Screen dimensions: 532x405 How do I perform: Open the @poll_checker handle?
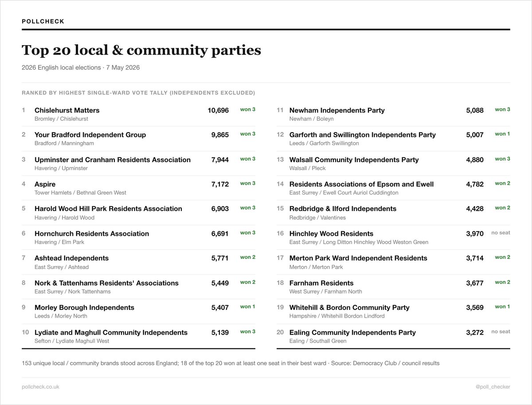point(493,387)
